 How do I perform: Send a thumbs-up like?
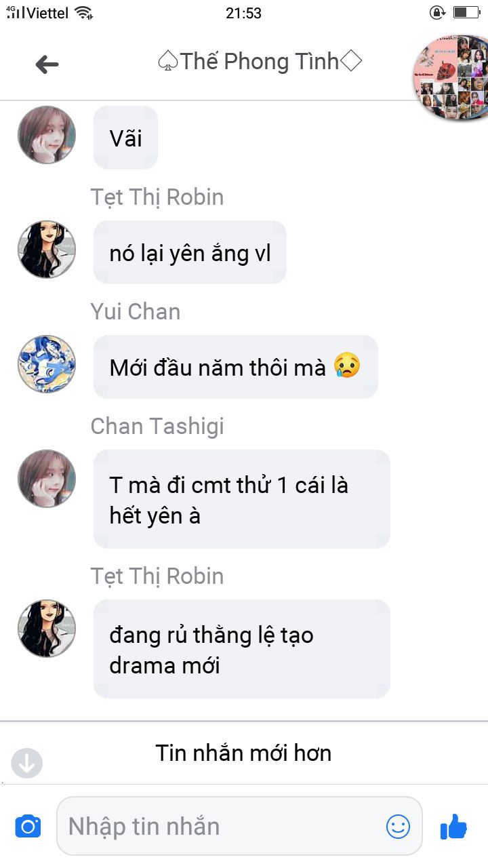(453, 826)
